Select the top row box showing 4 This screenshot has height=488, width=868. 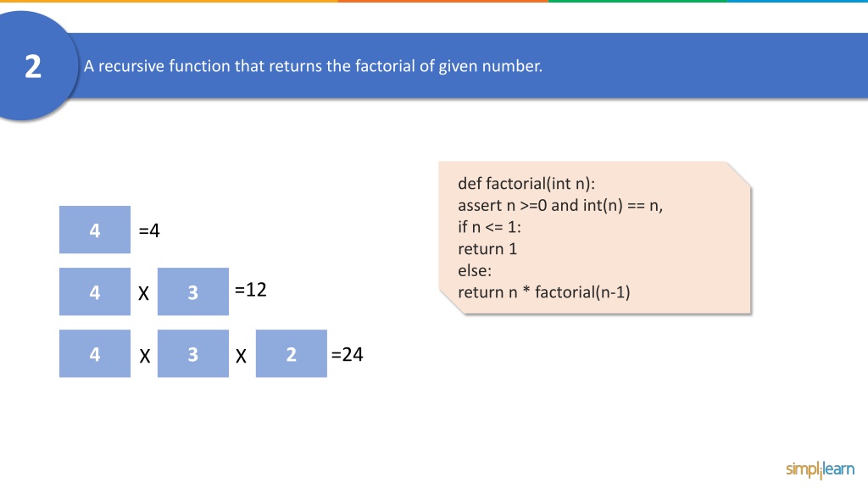95,230
